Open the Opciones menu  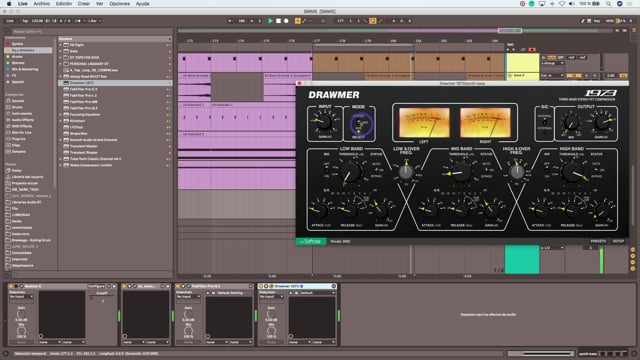[x=119, y=4]
